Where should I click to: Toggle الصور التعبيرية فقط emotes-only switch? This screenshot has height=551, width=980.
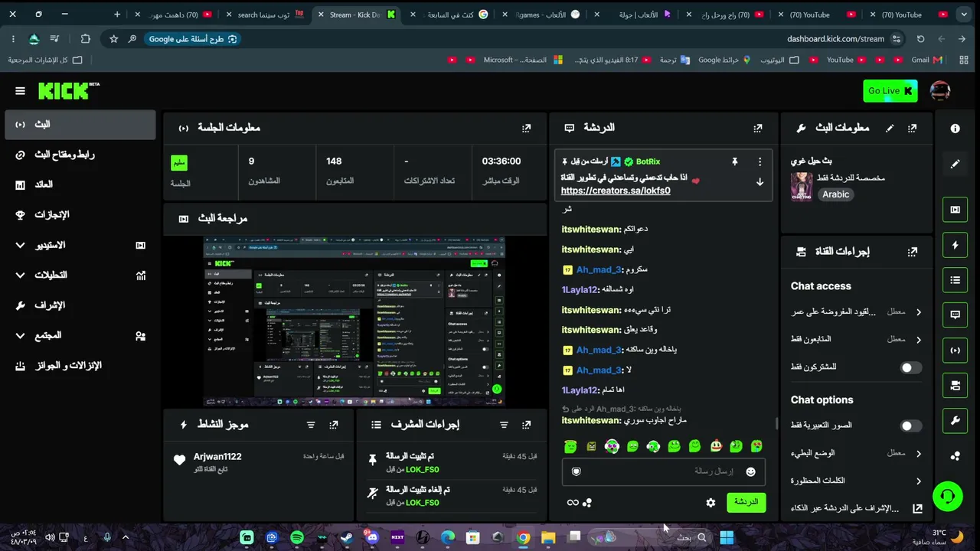[x=910, y=425]
